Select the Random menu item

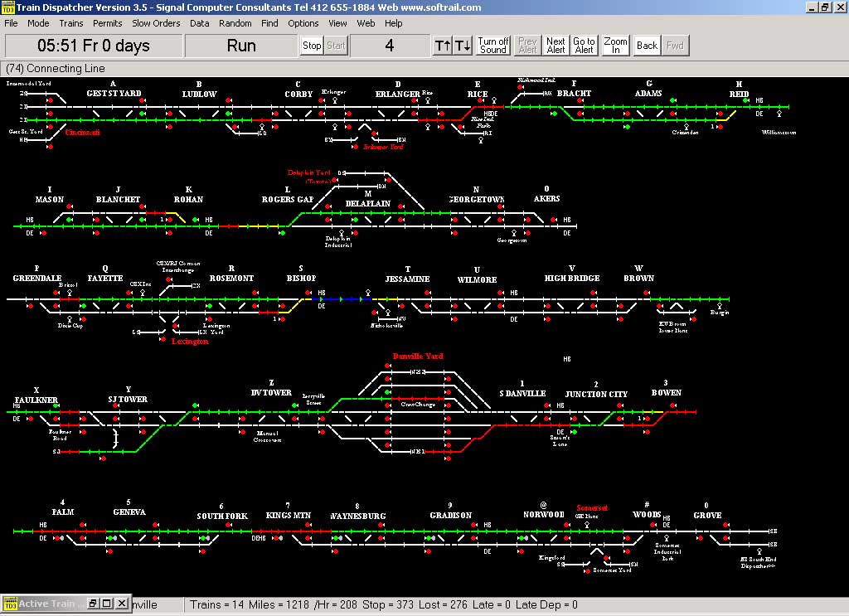point(235,23)
